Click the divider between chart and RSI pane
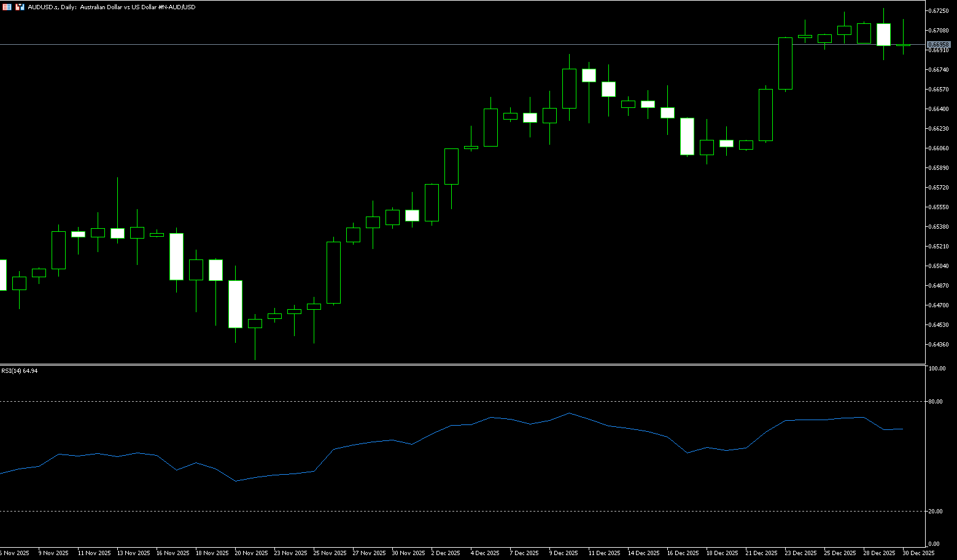The height and width of the screenshot is (560, 957). pos(460,364)
